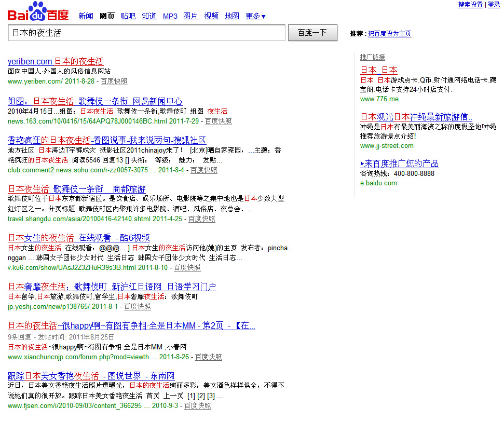Click snippet 面向中国人·外国人的风俗信息网站
Image resolution: width=504 pixels, height=435 pixels.
coord(59,71)
